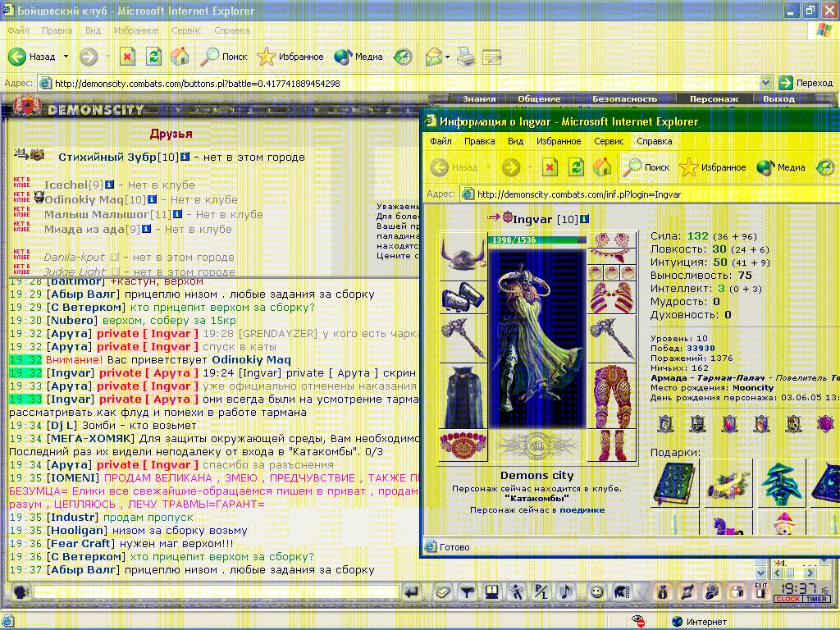Switch to TIMER mode
Viewport: 840px width, 630px height.
[x=816, y=599]
